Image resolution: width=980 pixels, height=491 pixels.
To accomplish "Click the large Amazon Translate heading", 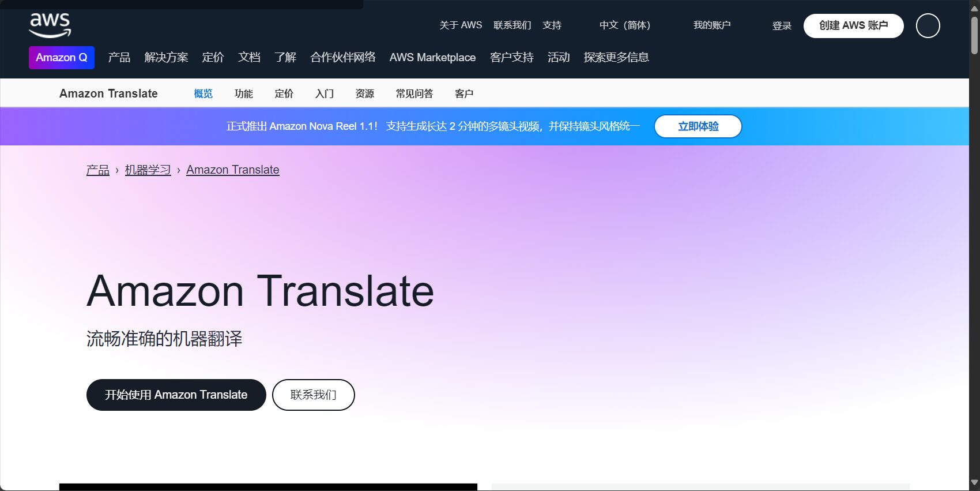I will tap(260, 291).
